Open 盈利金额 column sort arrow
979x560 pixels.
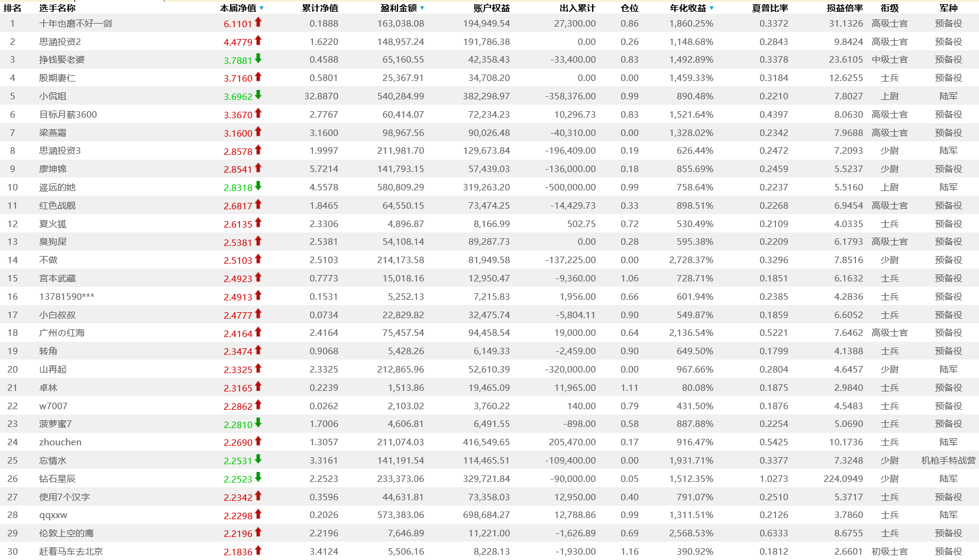(422, 8)
